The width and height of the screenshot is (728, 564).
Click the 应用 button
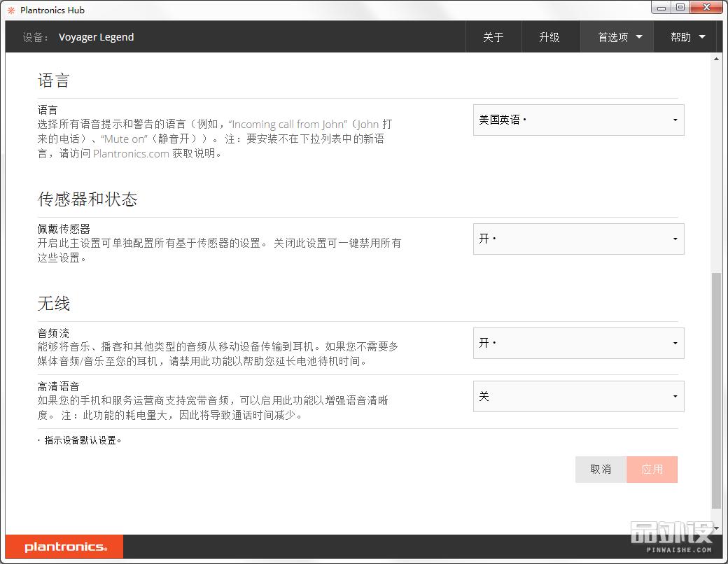pos(652,470)
